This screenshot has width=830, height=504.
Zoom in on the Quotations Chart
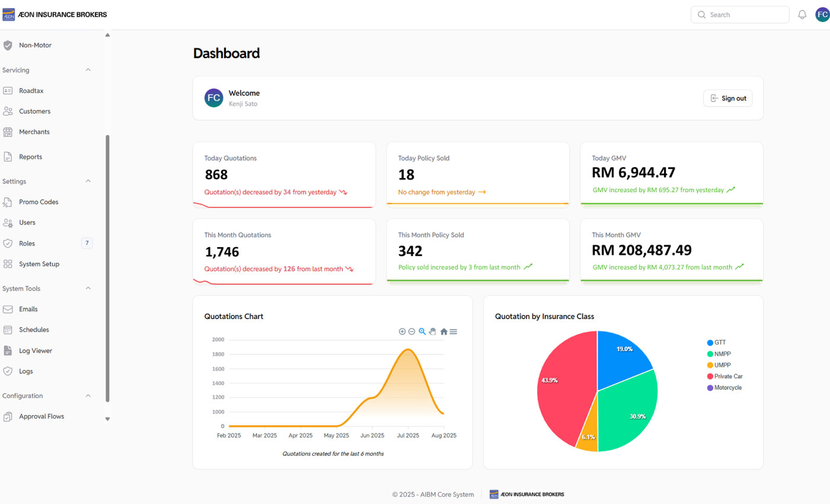(x=402, y=331)
